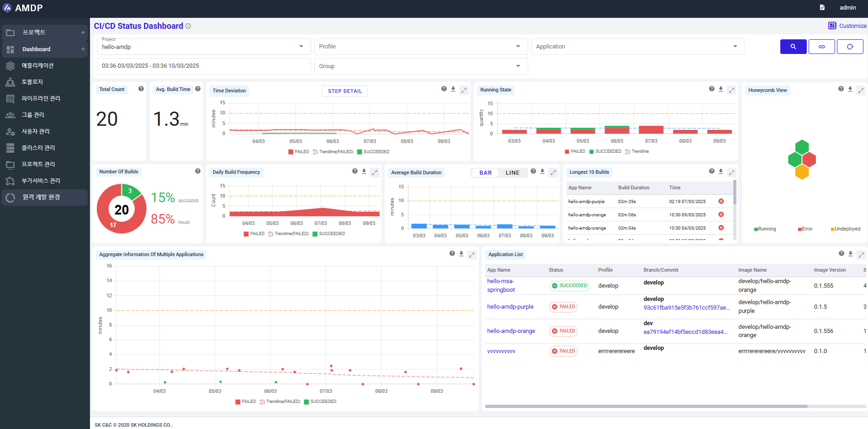Expand the Longest 10 Builds panel
Screen dimensions: 868x429
(x=732, y=172)
